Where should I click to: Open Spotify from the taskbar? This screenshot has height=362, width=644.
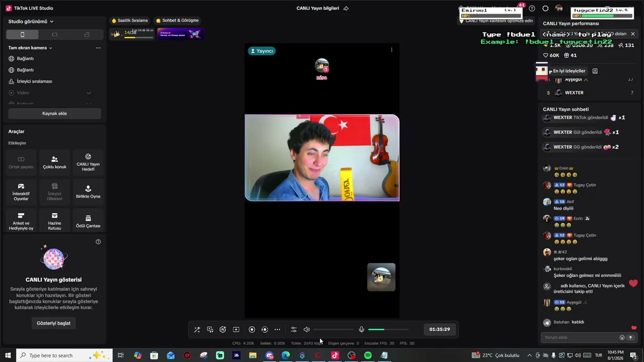pyautogui.click(x=368, y=355)
